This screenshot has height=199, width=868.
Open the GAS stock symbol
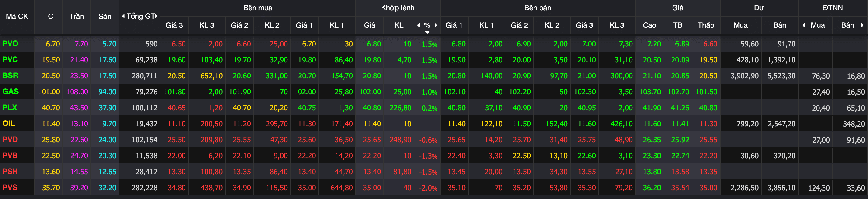point(11,91)
